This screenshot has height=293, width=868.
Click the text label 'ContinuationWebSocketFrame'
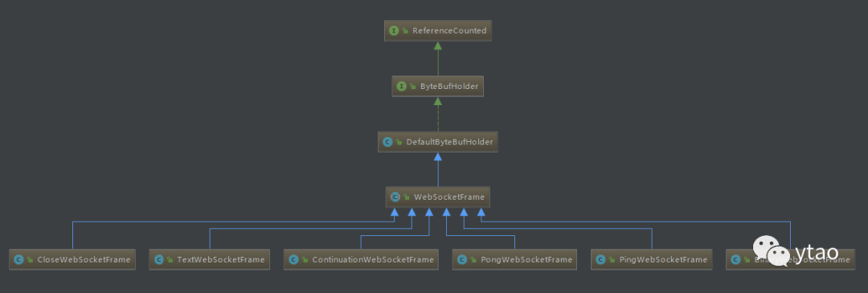pos(373,259)
